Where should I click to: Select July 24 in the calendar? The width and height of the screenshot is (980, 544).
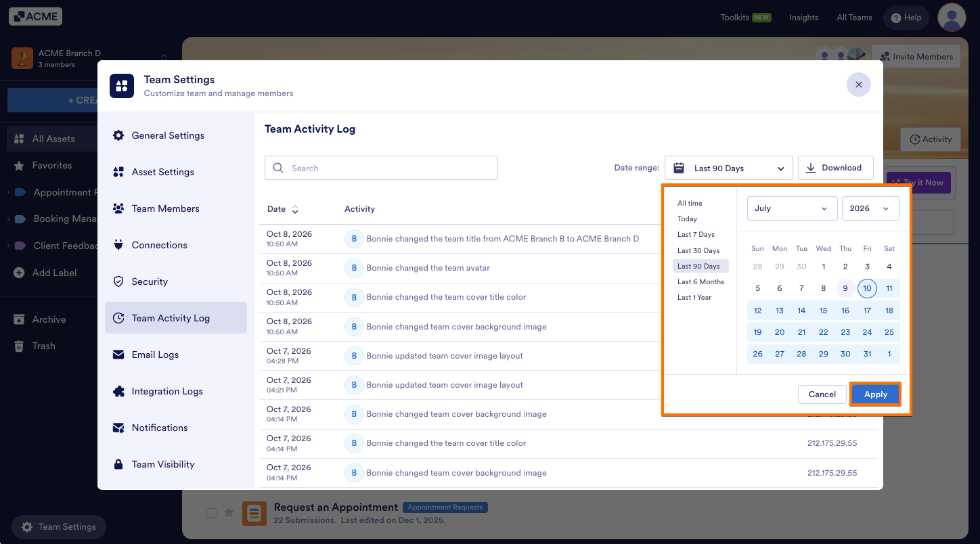(x=867, y=332)
